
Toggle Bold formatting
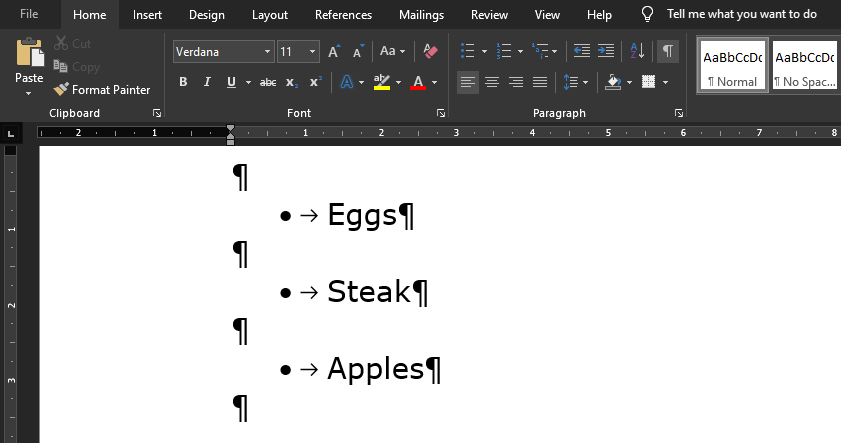pos(183,82)
